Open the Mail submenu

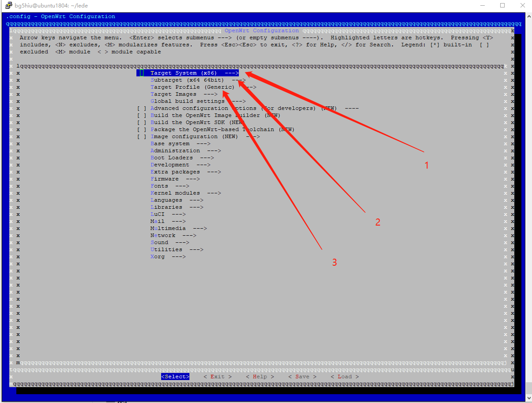[x=168, y=222]
